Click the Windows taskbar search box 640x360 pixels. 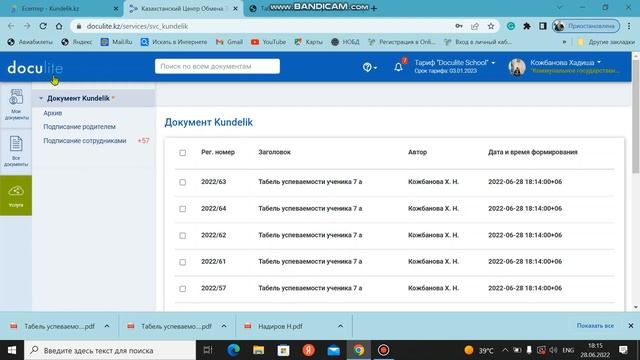coord(110,350)
